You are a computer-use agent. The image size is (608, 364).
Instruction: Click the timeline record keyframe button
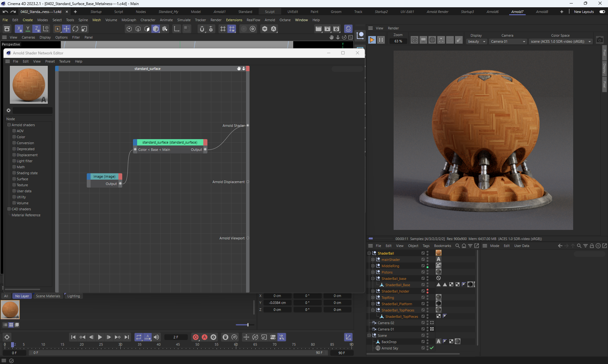(196, 337)
